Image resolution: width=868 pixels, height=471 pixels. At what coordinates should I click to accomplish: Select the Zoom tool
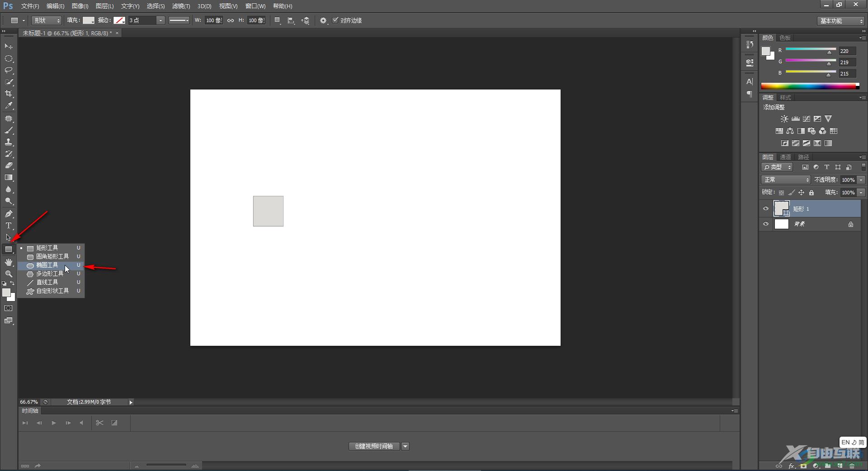[9, 274]
